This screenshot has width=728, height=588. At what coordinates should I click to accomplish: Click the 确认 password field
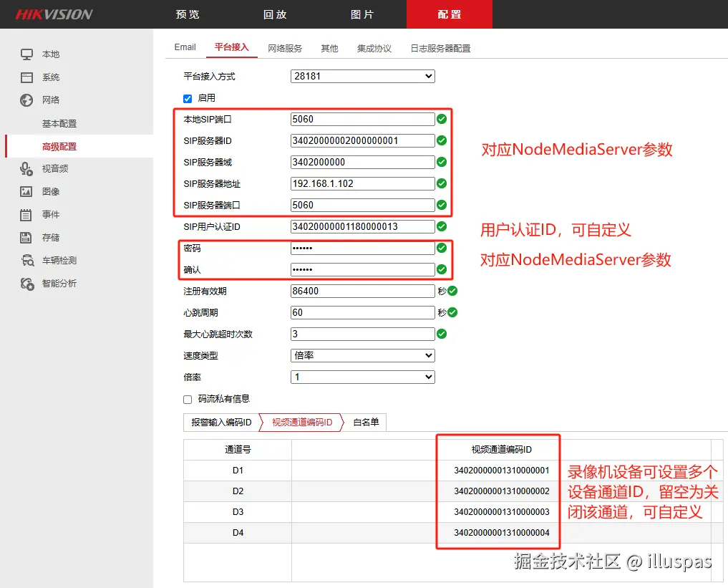point(363,269)
